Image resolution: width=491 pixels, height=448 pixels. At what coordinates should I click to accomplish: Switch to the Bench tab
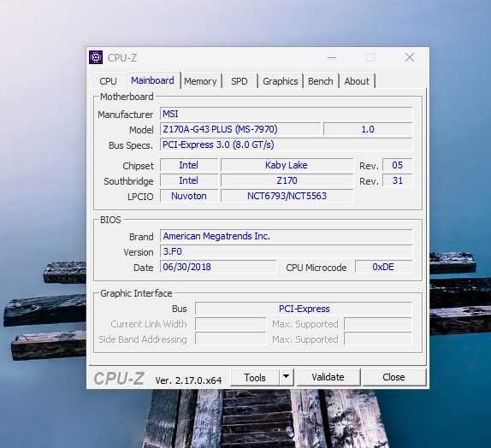coord(320,81)
